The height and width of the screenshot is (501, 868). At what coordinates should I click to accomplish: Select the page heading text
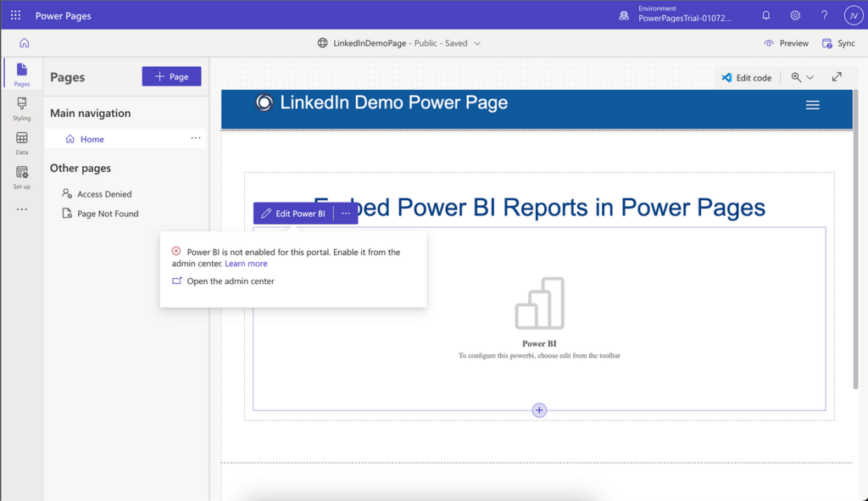pyautogui.click(x=540, y=208)
